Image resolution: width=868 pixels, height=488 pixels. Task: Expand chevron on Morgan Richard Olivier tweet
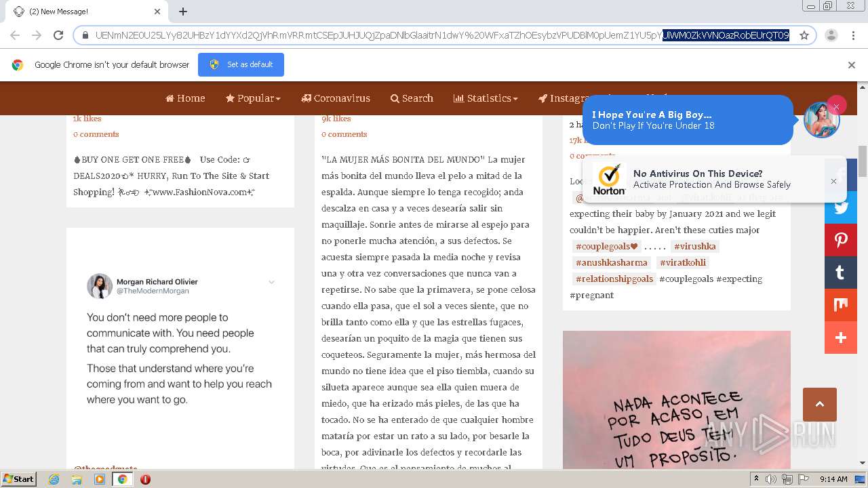[x=271, y=282]
